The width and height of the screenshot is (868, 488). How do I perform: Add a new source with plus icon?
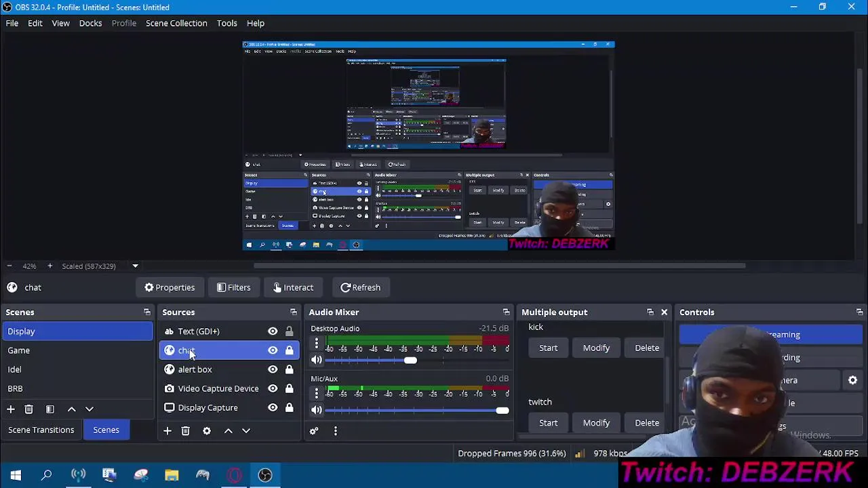point(167,431)
